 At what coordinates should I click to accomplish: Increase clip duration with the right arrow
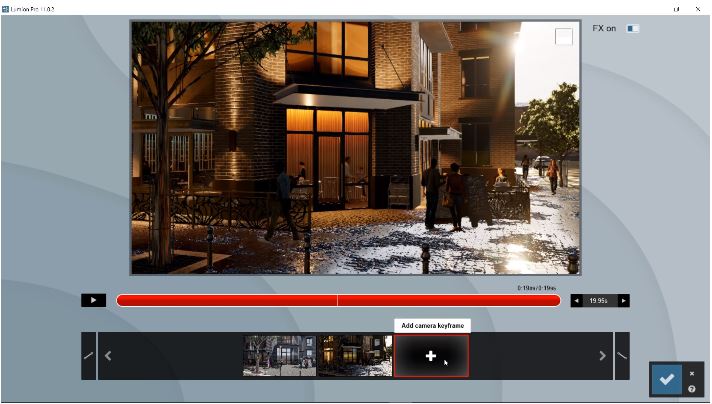pyautogui.click(x=624, y=300)
